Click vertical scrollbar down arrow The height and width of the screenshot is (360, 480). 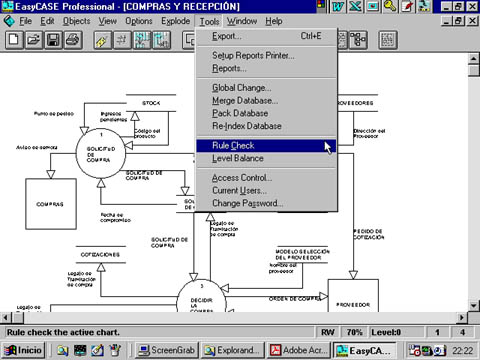pyautogui.click(x=474, y=306)
